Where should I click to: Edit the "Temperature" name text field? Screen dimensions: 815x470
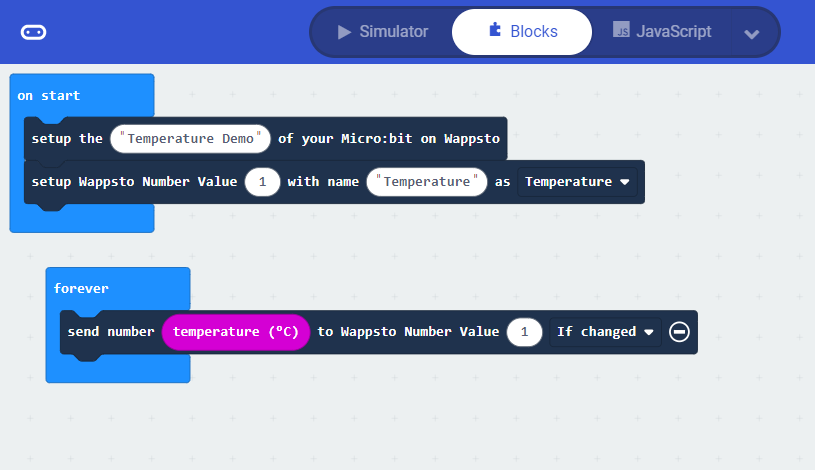tap(427, 182)
